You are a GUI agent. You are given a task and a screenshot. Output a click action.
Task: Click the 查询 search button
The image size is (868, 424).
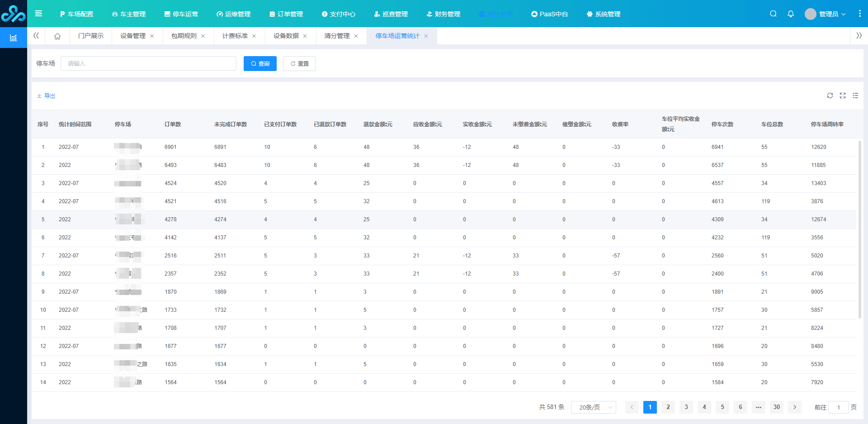[x=260, y=63]
